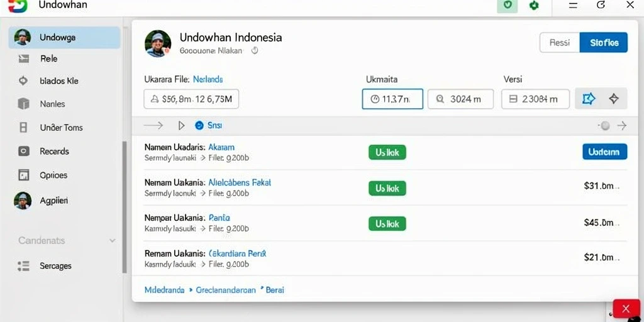Click the grey circle slider knob

point(605,126)
